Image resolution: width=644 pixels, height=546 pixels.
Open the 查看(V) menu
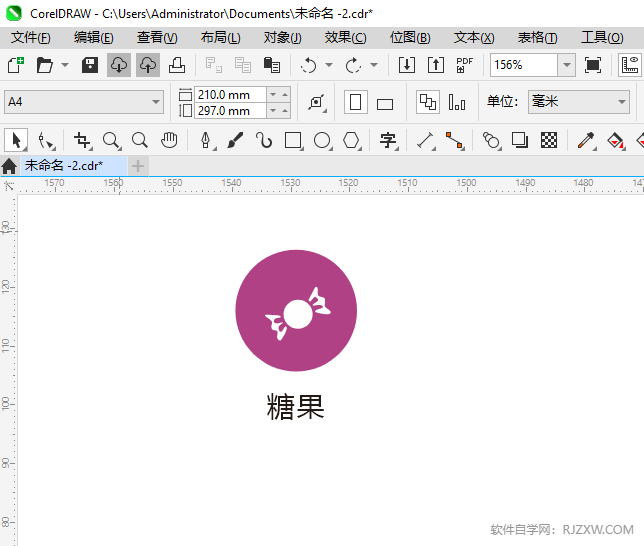pyautogui.click(x=157, y=38)
